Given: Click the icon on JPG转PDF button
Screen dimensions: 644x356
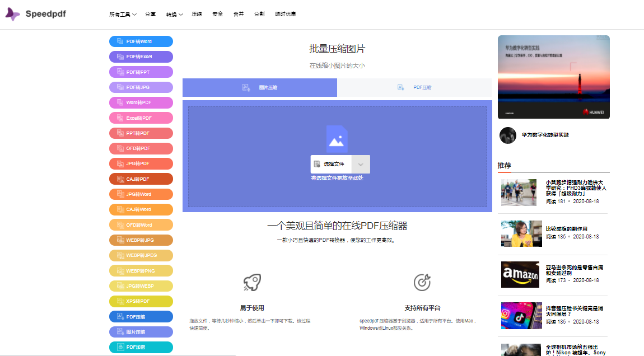Looking at the screenshot, I should (120, 164).
